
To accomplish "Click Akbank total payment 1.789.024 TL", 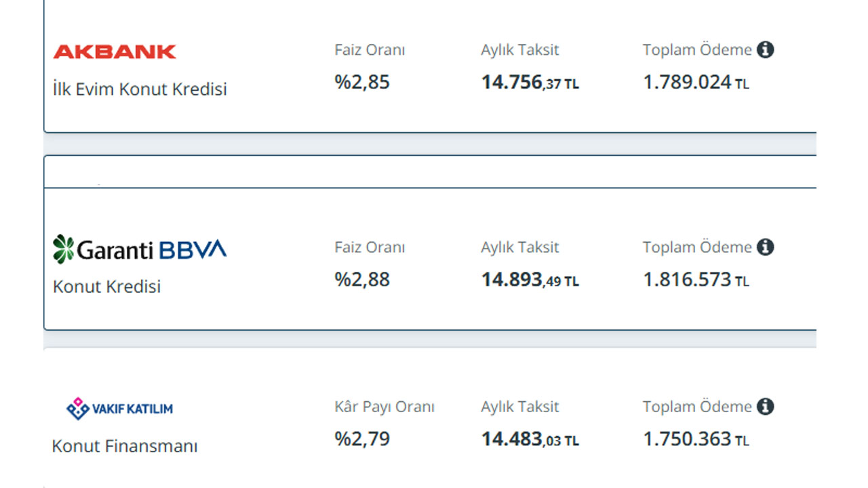I will tap(696, 83).
